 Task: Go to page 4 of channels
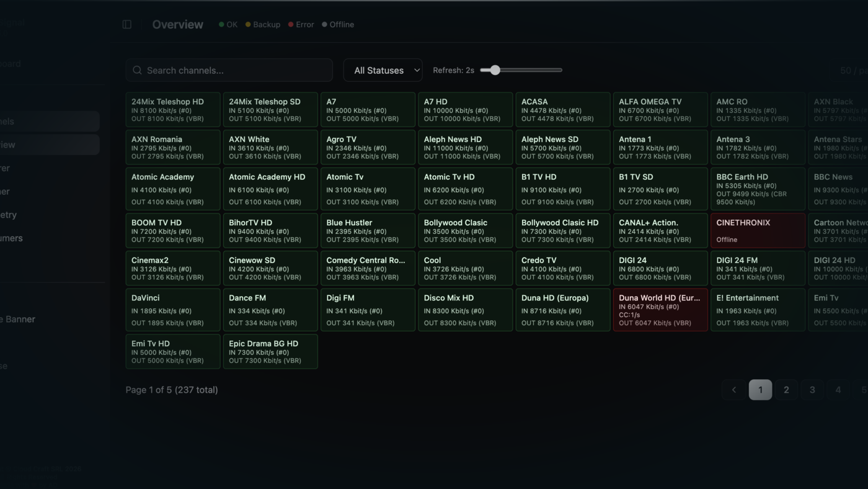[838, 390]
